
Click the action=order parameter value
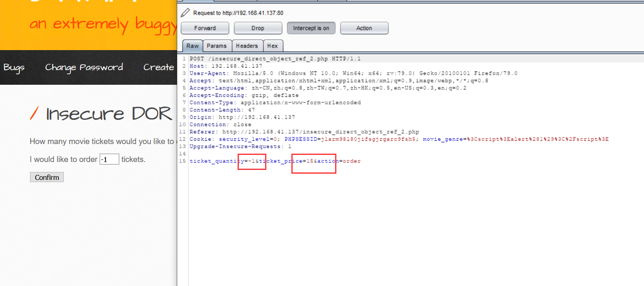(x=351, y=161)
